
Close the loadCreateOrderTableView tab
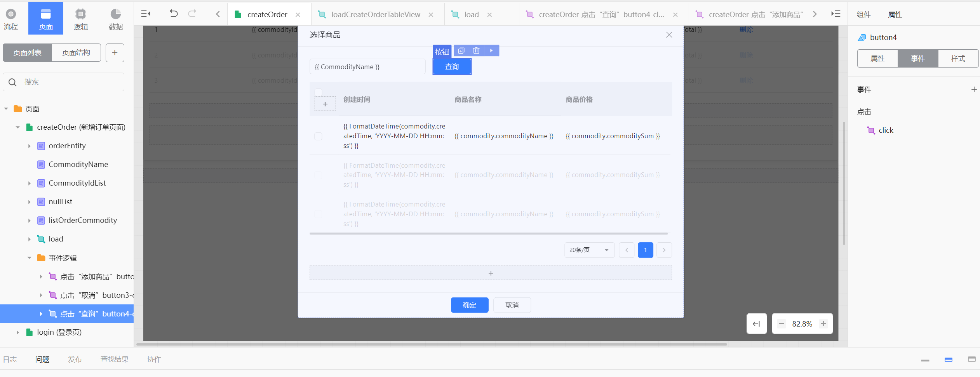[431, 15]
